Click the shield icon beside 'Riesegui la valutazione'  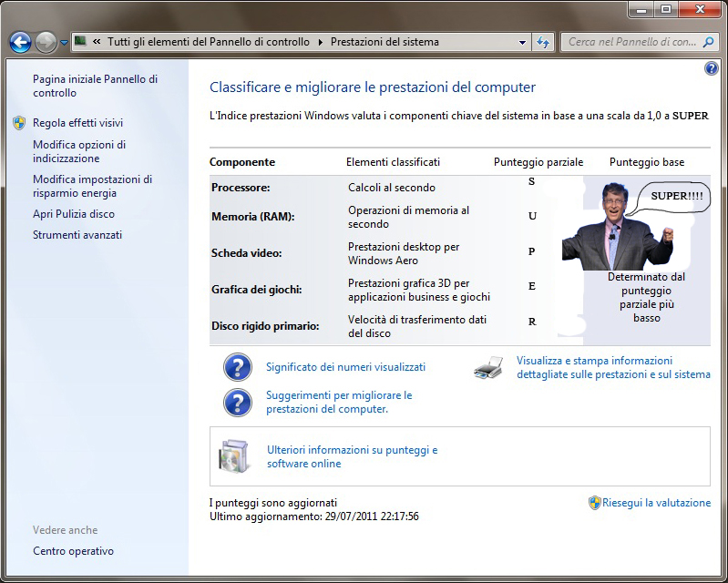[595, 503]
